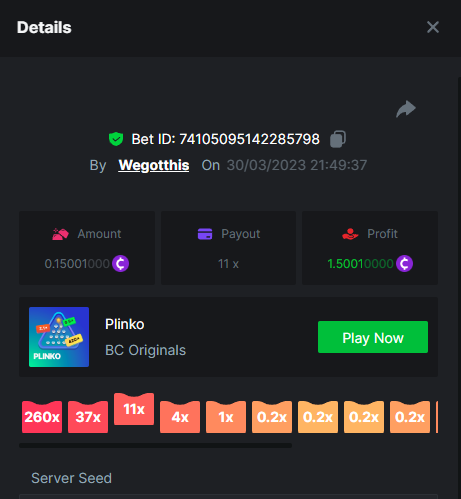Click the Plinko game title
Screen dimensions: 461x499
pyautogui.click(x=125, y=324)
